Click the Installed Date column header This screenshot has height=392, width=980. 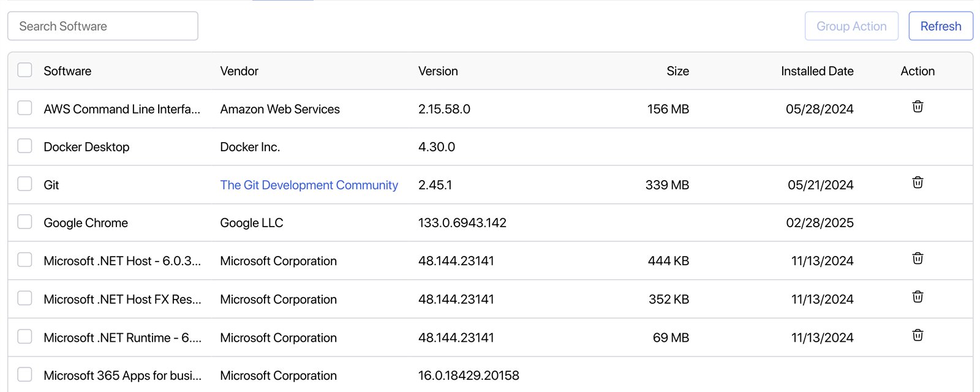tap(817, 71)
